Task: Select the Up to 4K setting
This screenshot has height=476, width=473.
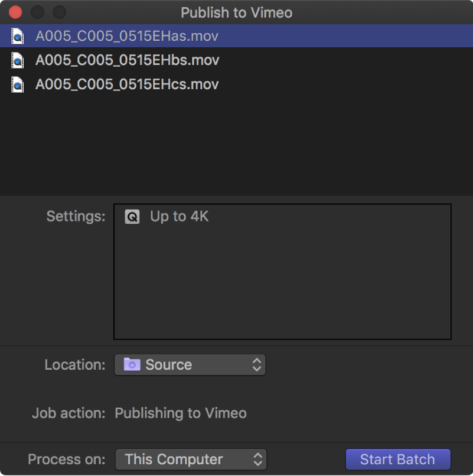Action: tap(282, 217)
